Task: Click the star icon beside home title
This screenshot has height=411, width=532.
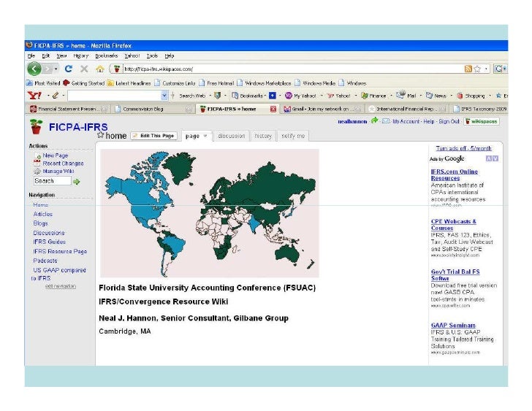Action: (x=100, y=135)
